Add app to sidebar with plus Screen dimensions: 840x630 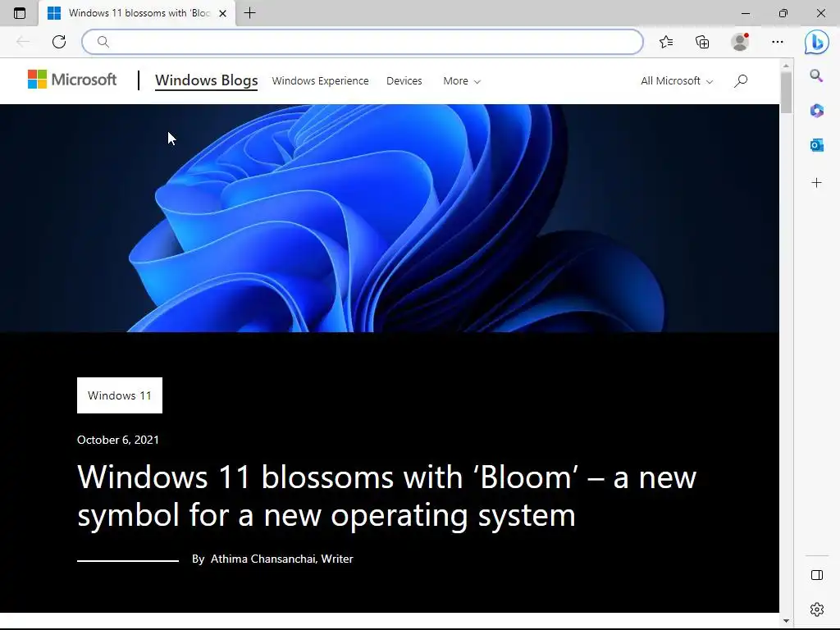tap(816, 183)
